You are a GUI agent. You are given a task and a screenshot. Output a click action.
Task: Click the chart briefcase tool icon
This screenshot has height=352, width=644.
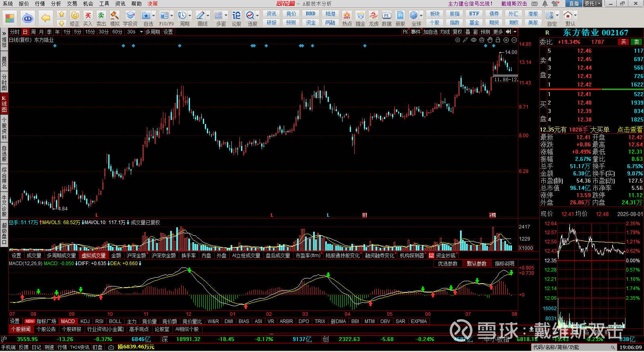pyautogui.click(x=482, y=40)
